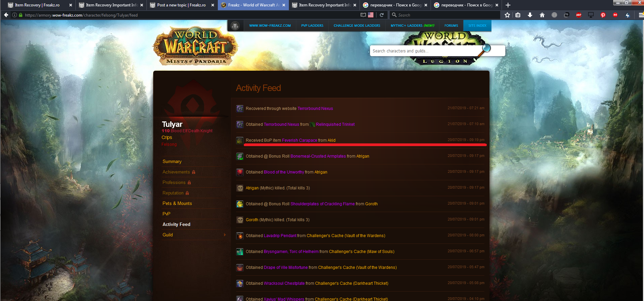Open a new browser tab with plus
The width and height of the screenshot is (644, 301).
508,5
